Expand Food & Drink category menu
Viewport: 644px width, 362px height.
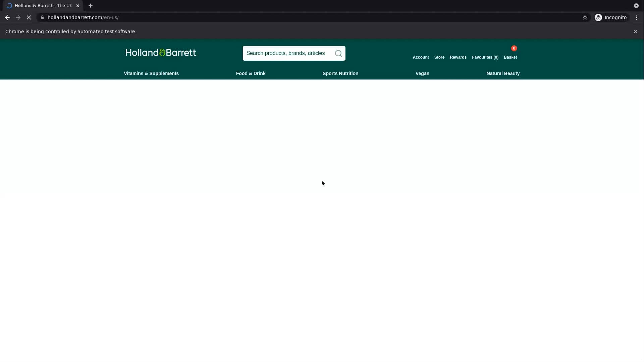point(251,73)
